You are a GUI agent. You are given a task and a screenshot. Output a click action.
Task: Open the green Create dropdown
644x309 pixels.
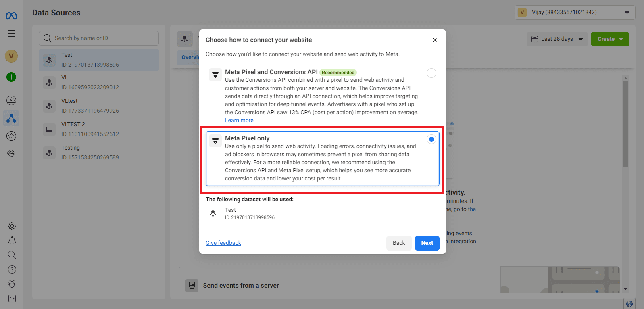click(610, 39)
